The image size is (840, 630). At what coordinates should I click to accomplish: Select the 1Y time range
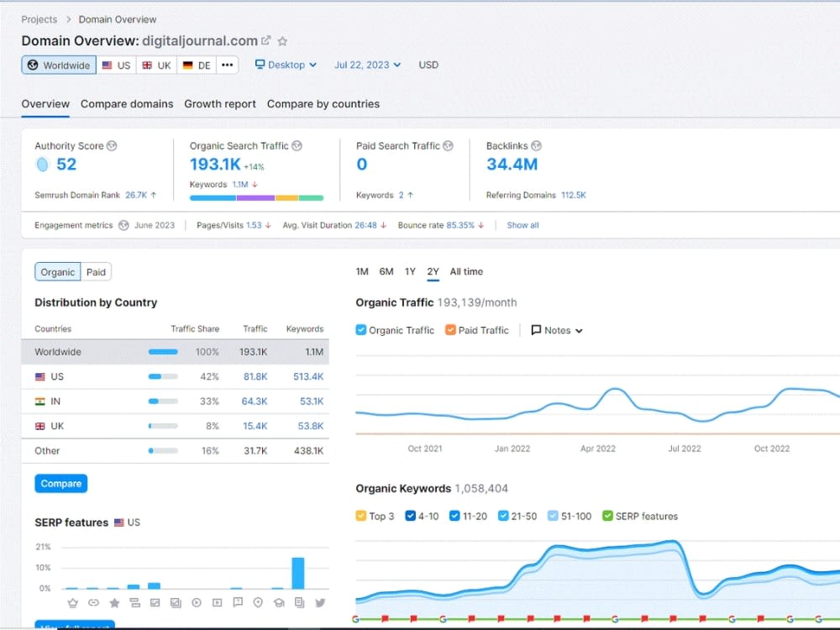[411, 271]
